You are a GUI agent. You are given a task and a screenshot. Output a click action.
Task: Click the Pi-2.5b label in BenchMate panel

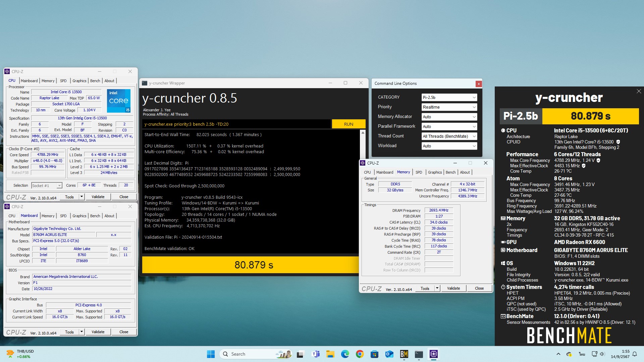click(521, 116)
